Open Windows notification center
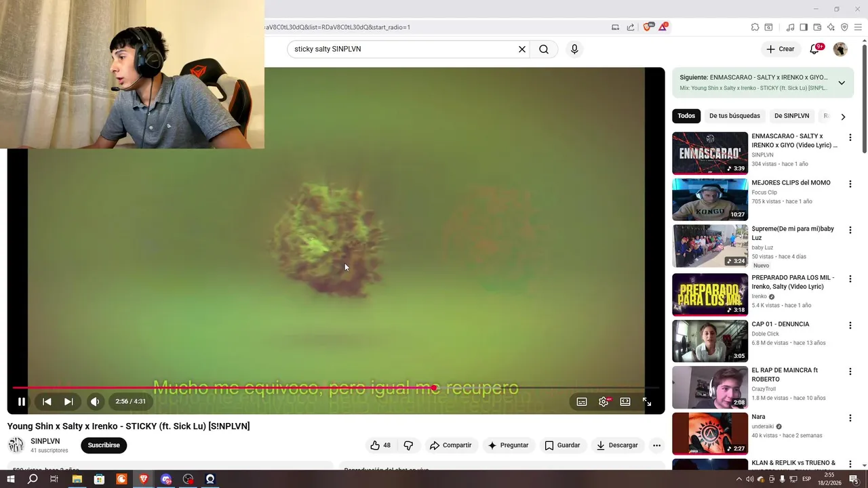868x488 pixels. point(854,479)
